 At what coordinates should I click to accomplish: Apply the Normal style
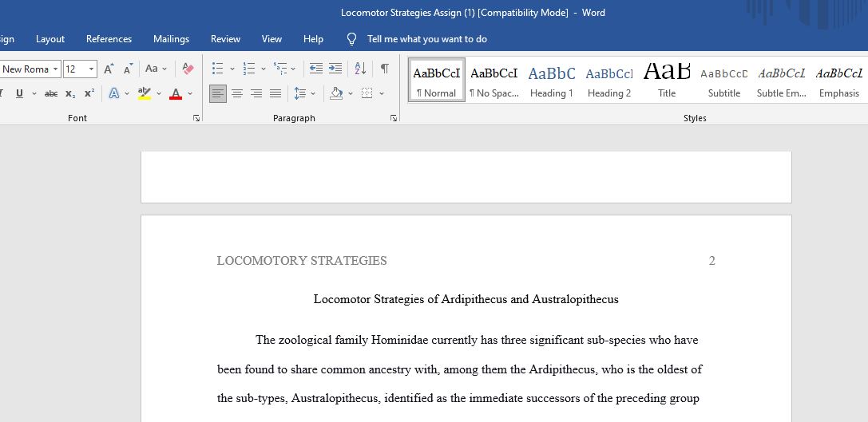click(x=437, y=80)
